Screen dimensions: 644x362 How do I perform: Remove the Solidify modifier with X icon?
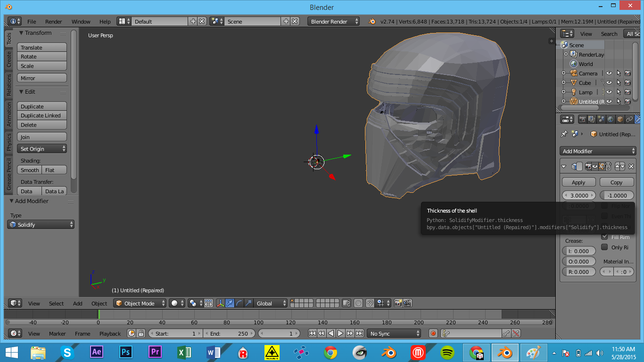point(631,166)
